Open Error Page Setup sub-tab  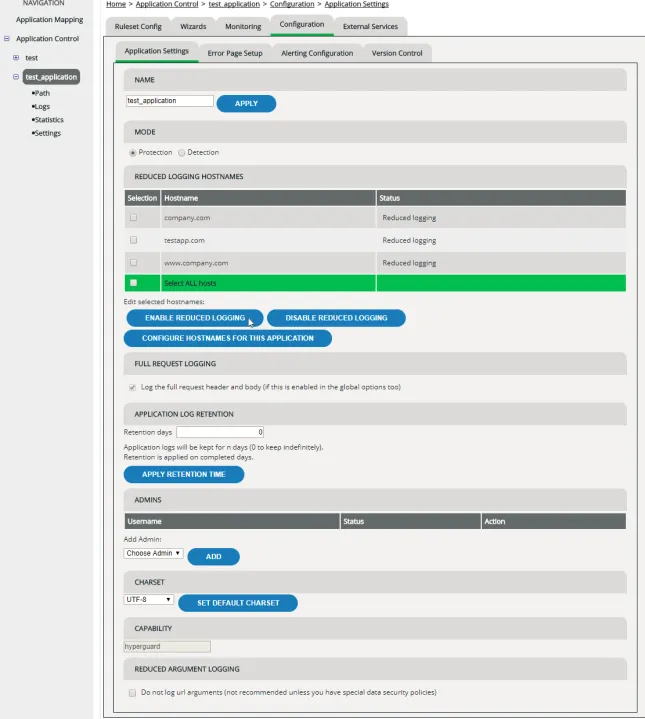point(235,53)
